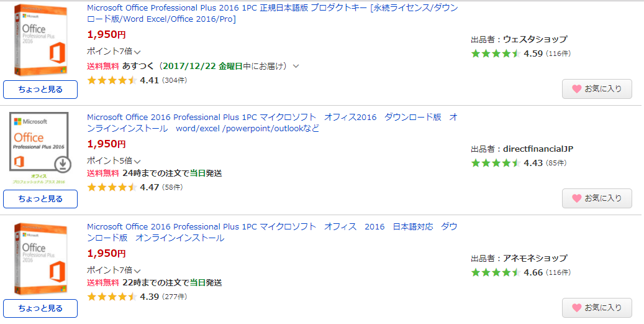Click the star rating icons beside 4.41
The width and height of the screenshot is (644, 324).
pos(112,80)
